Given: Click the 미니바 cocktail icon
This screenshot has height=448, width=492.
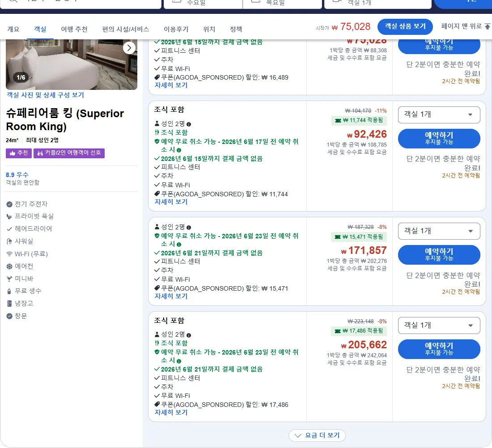Looking at the screenshot, I should tap(9, 279).
